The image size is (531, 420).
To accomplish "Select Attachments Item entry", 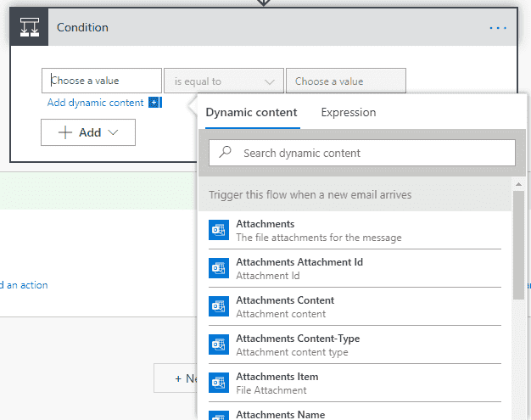I will [355, 383].
